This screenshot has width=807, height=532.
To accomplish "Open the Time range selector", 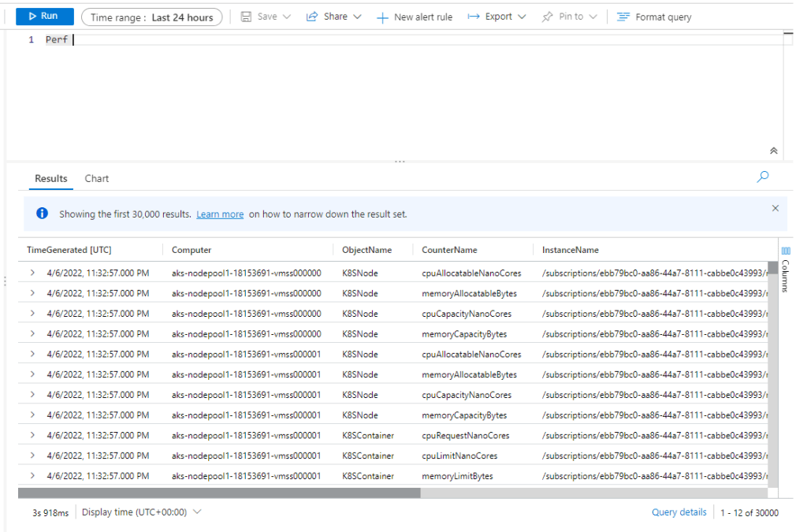I will pos(151,17).
